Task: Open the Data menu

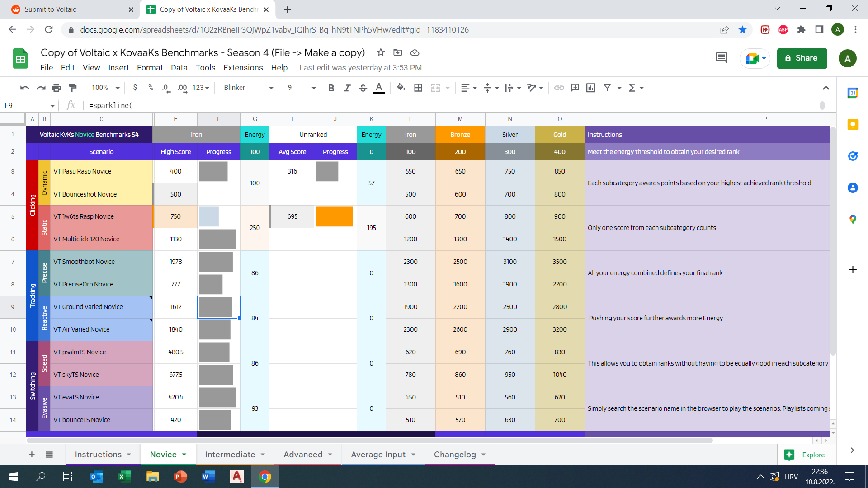Action: point(179,67)
